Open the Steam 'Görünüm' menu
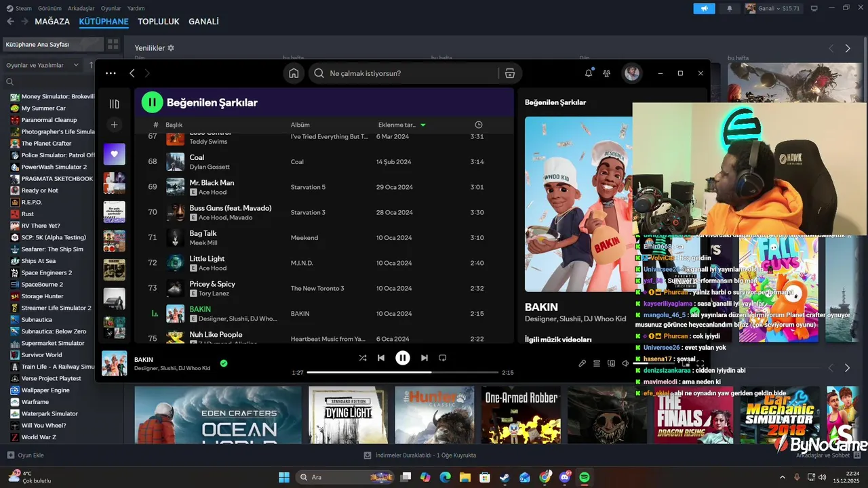This screenshot has height=488, width=868. (50, 8)
